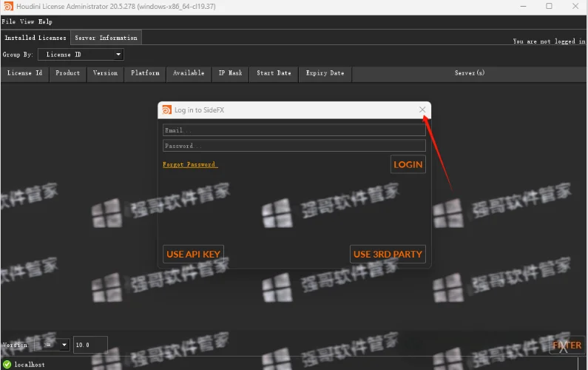Sort by Server(s) column header
The height and width of the screenshot is (370, 588).
(x=470, y=73)
